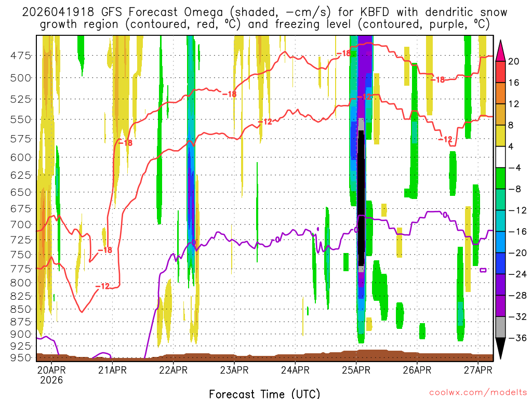Click the 500 pressure level label
The image size is (532, 399).
pos(21,78)
